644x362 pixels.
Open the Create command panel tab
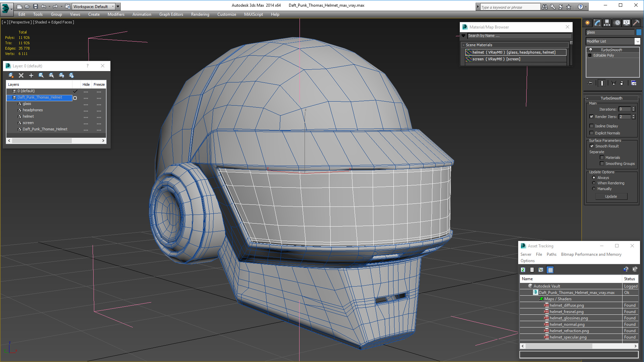tap(588, 23)
